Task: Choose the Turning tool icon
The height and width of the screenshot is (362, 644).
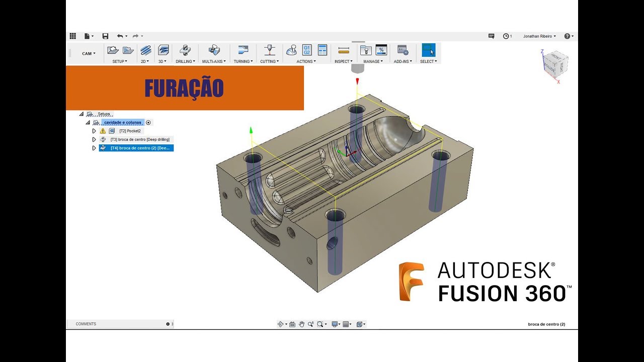Action: [243, 50]
